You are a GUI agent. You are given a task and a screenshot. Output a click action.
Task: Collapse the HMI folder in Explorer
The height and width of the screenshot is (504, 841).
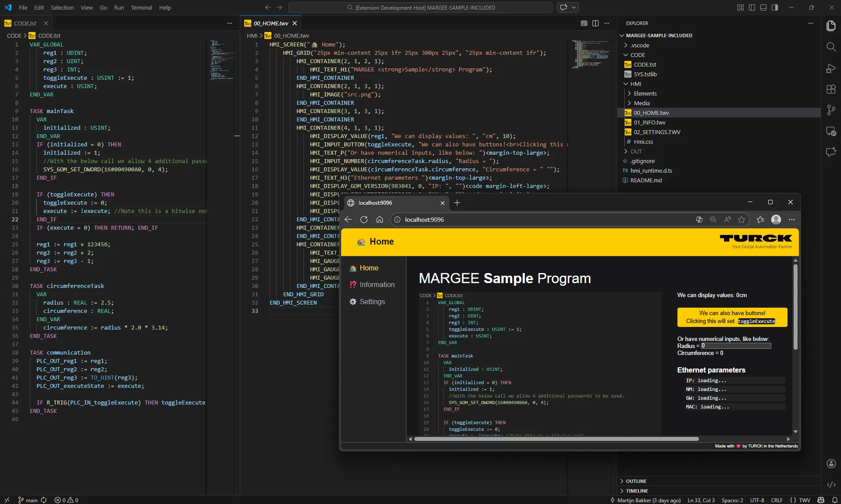coord(636,84)
